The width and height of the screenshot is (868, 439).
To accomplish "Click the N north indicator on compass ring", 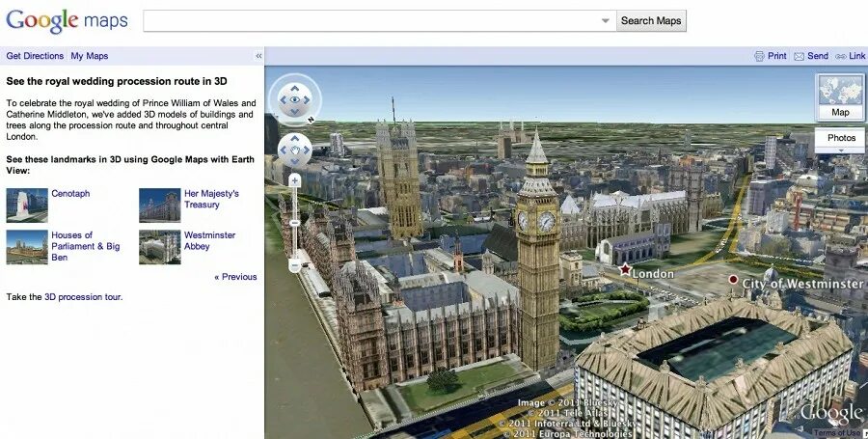I will coord(312,120).
